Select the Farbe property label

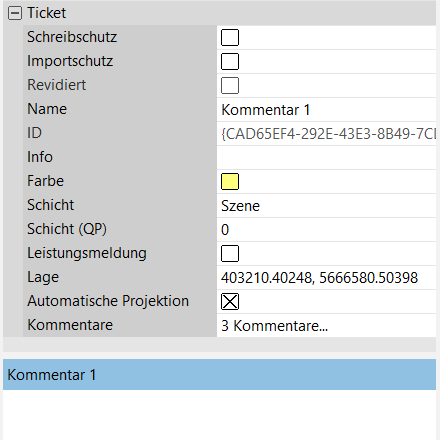point(45,181)
